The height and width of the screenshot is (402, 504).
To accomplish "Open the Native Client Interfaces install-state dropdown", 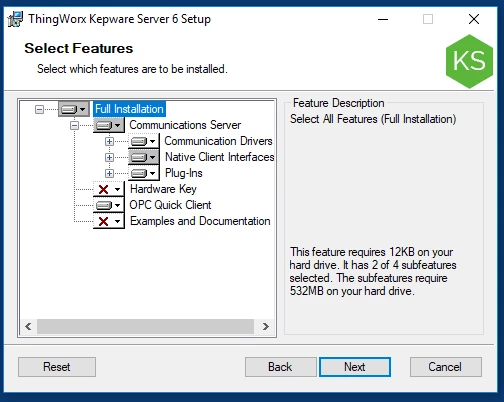I will coord(144,157).
